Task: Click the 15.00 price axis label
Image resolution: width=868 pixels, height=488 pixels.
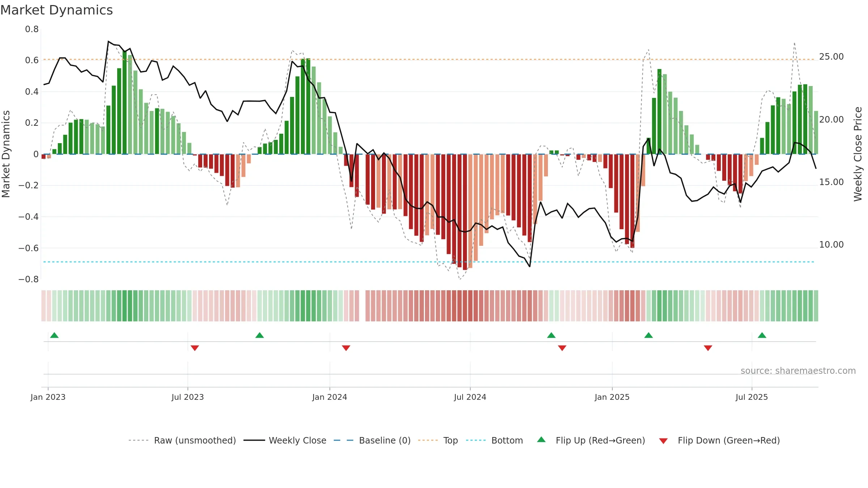Action: (x=831, y=182)
